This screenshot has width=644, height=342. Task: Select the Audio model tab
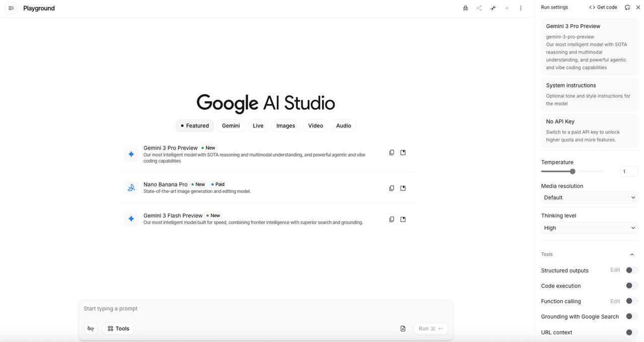click(x=343, y=126)
